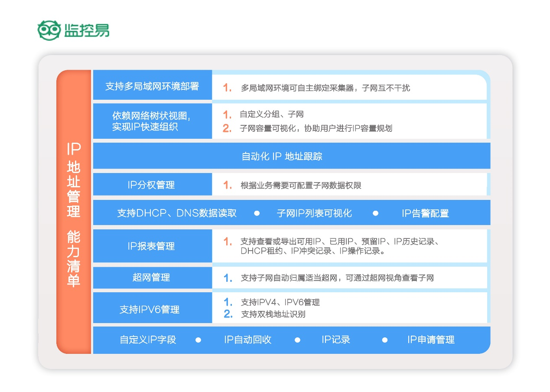Switch to the IP申请管理 item
This screenshot has width=550, height=392.
(430, 340)
